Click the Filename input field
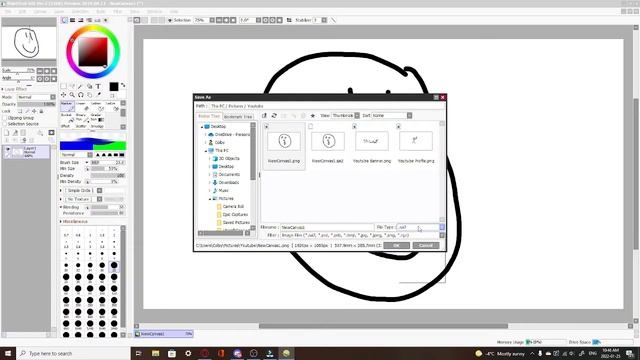640x360 pixels. click(327, 227)
